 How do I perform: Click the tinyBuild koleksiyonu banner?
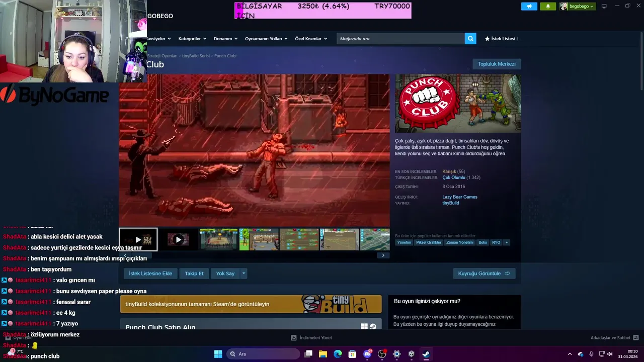click(251, 304)
